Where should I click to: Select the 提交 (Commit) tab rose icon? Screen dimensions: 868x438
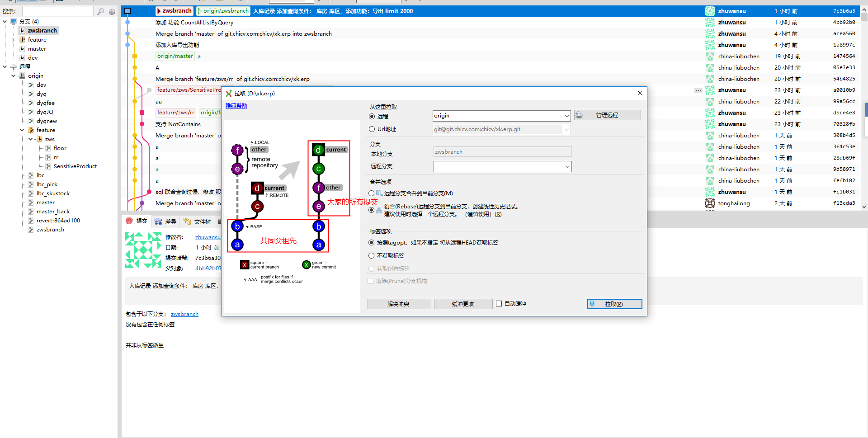pyautogui.click(x=129, y=221)
